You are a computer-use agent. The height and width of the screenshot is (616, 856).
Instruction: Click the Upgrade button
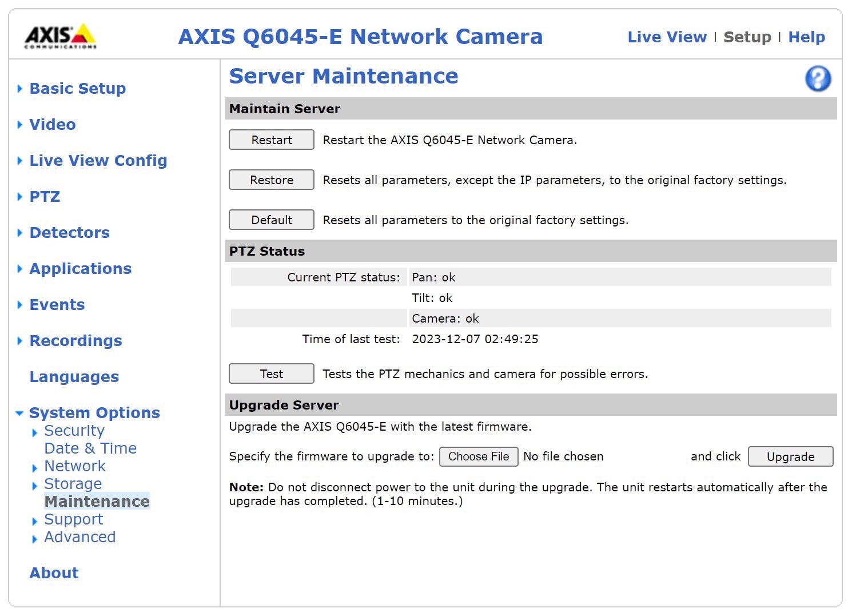791,456
